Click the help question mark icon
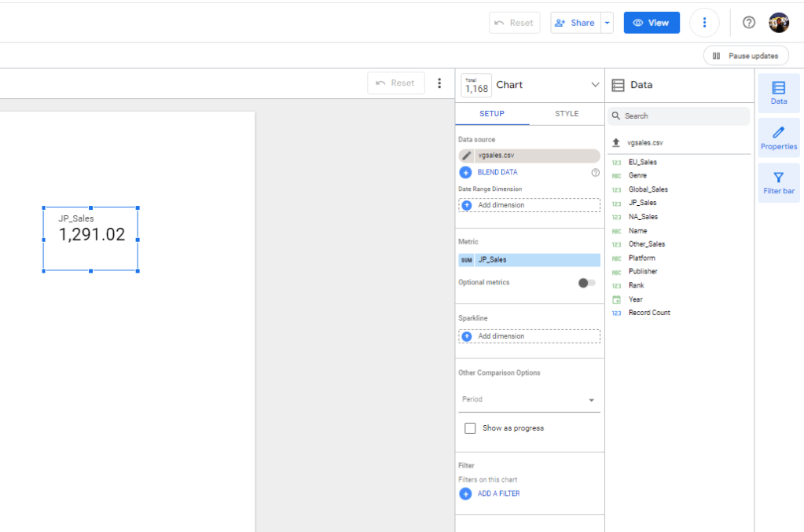This screenshot has height=532, width=804. [749, 23]
